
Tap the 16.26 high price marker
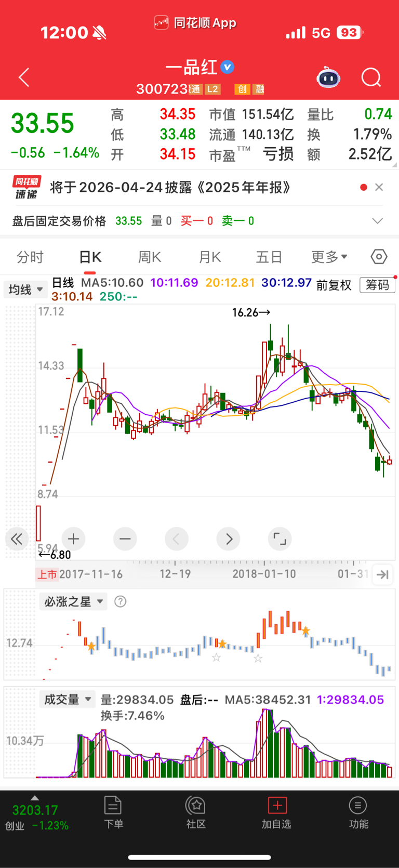(x=251, y=312)
